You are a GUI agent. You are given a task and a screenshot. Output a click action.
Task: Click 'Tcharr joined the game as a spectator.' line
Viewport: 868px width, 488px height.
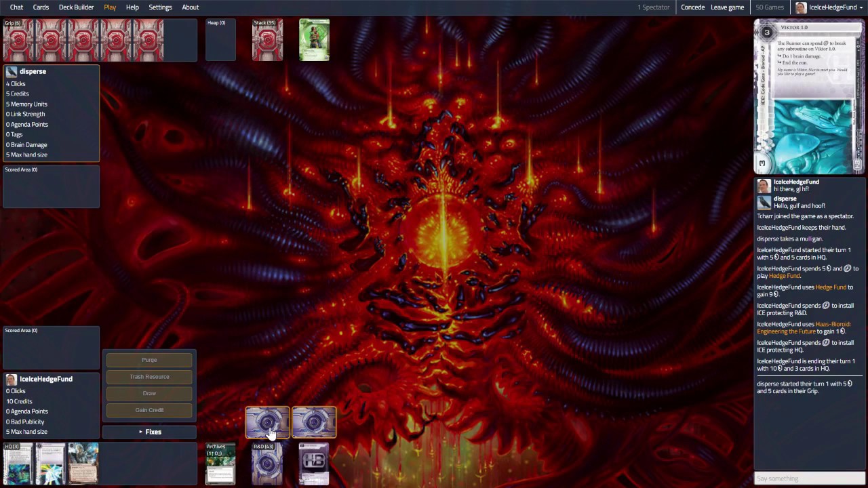(x=805, y=216)
